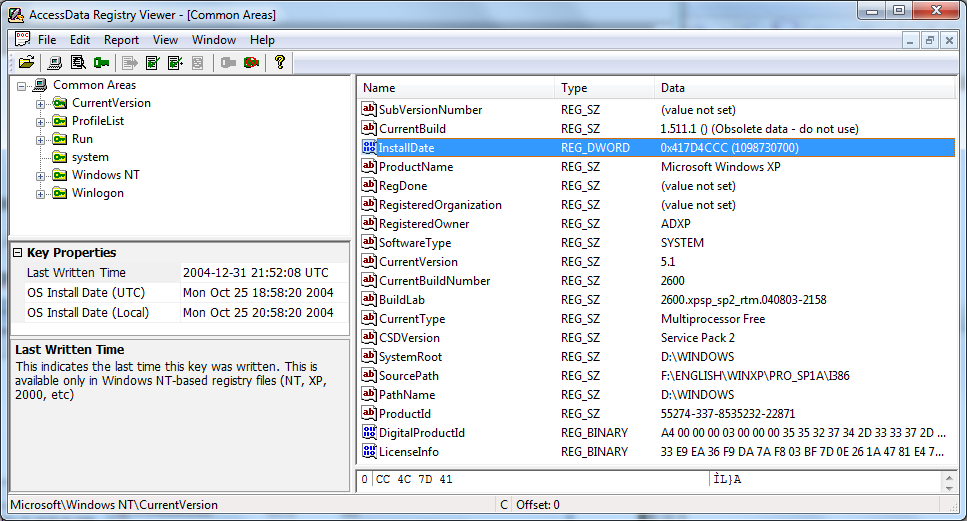Click the yellow question mark Help icon

point(279,62)
